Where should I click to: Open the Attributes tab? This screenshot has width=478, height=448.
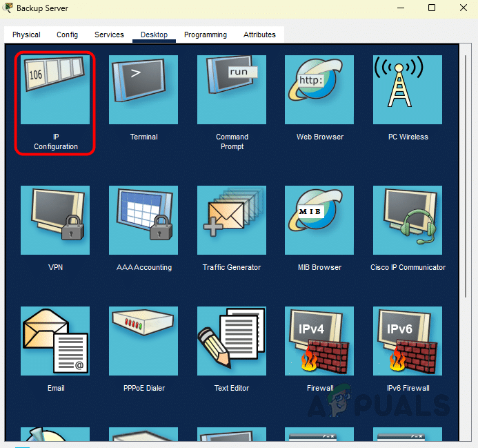(259, 35)
